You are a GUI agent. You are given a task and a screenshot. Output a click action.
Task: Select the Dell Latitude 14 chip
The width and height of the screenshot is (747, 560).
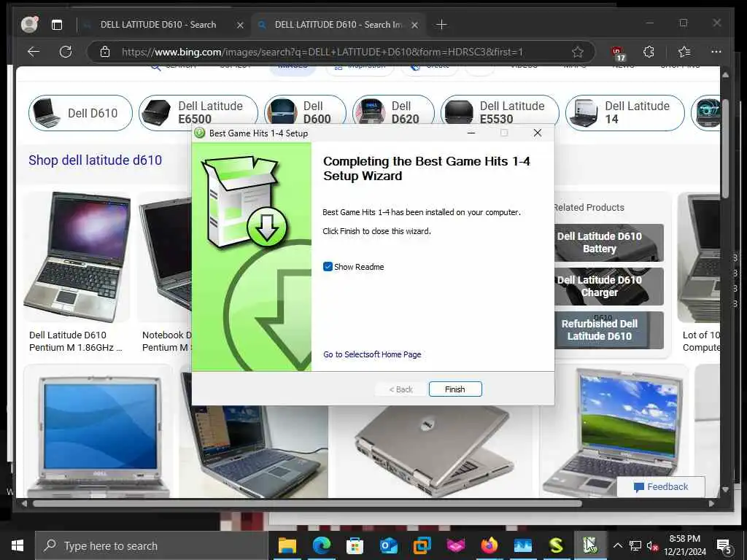[x=624, y=113]
